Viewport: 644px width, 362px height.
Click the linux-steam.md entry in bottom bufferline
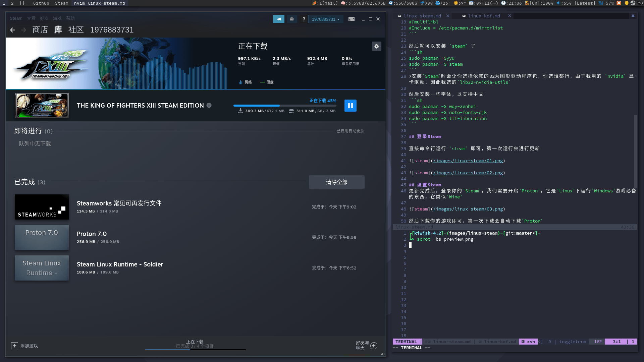[x=448, y=342]
